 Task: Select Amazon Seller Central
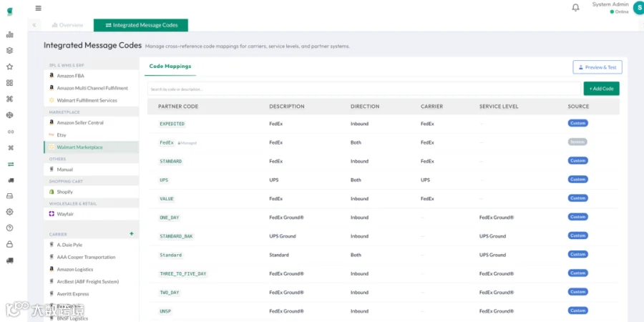[91, 122]
